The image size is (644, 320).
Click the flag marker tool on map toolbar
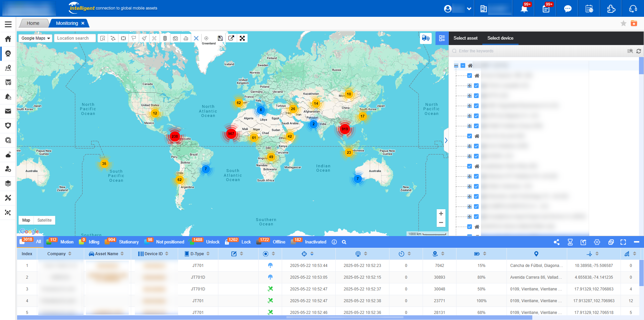134,38
